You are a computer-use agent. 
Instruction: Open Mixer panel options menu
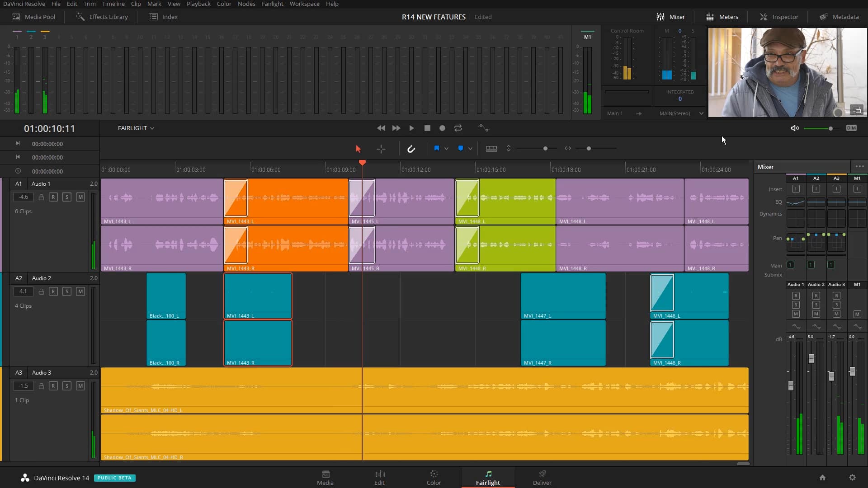(859, 166)
